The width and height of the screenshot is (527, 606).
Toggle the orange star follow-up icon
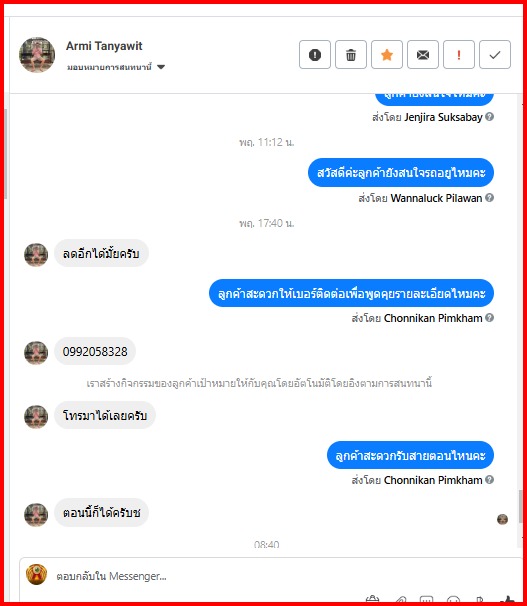point(387,54)
